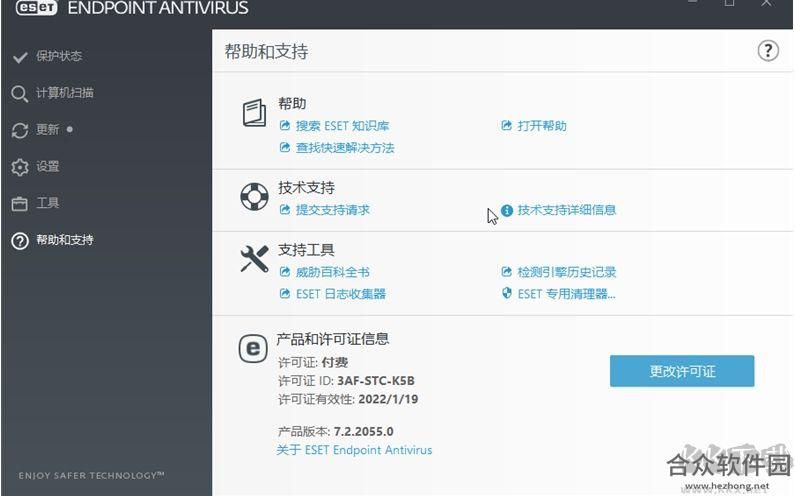Click the gear icon beside 设置
Screen dimensions: 795x496
(x=20, y=167)
